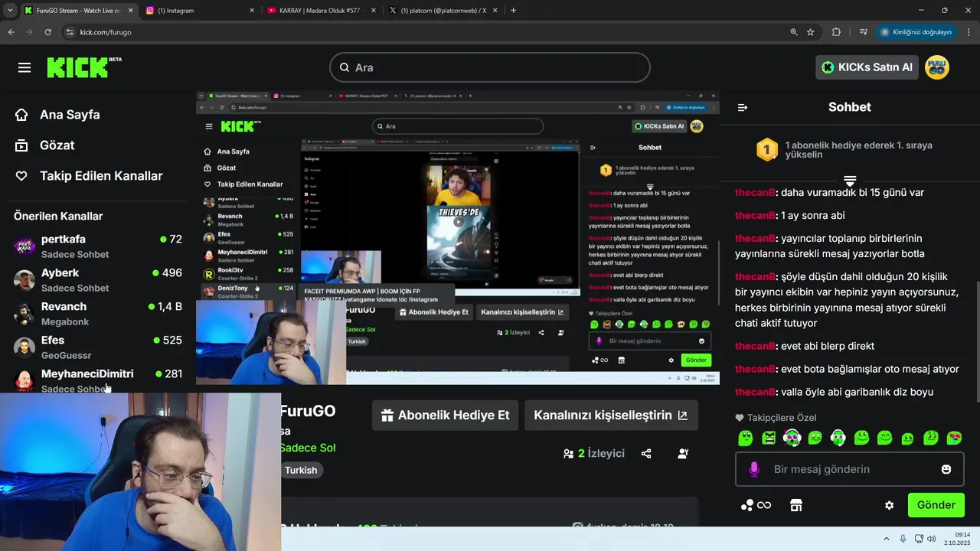Open a new browser tab

pyautogui.click(x=513, y=10)
